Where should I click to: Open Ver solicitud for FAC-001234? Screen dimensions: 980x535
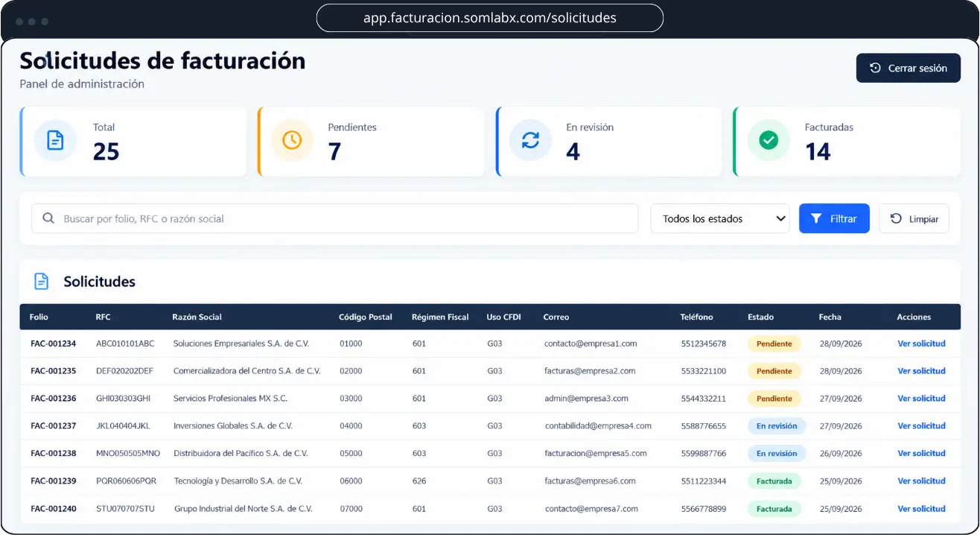[921, 344]
